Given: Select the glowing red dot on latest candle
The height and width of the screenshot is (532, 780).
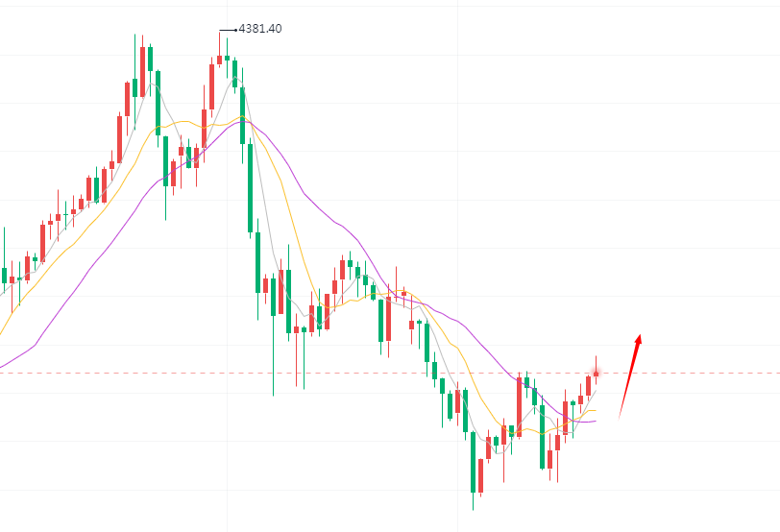Looking at the screenshot, I should [596, 373].
